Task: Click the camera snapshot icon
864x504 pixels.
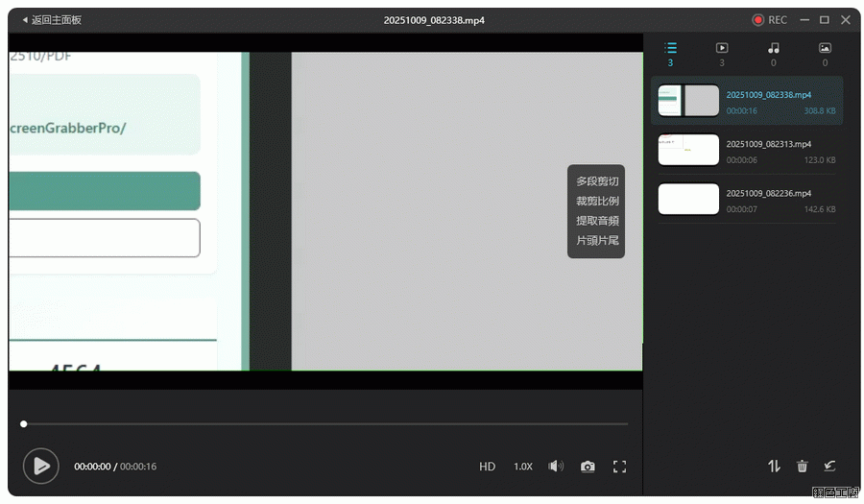Action: 588,467
